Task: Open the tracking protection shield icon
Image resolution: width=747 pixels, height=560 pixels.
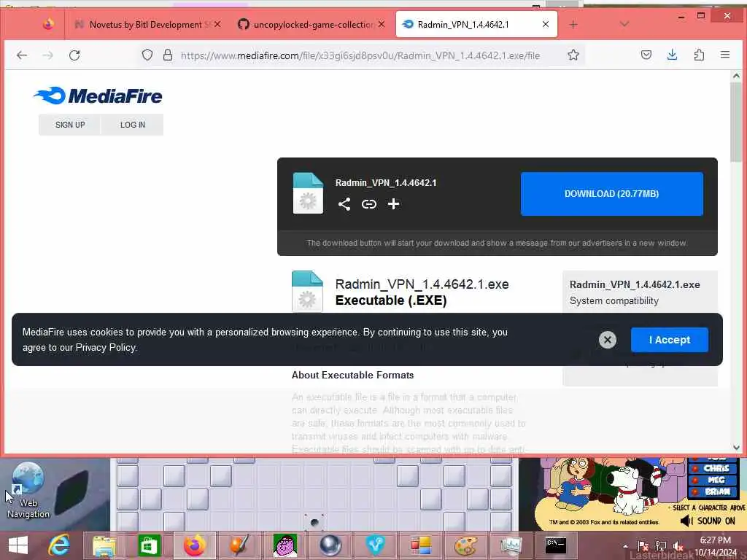Action: (147, 55)
